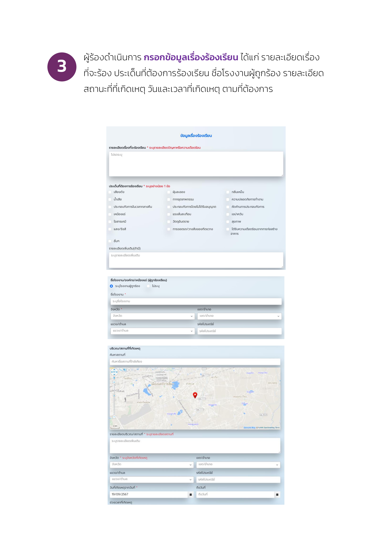Image resolution: width=392 pixels, height=555 pixels.
Task: Click the X clear tool on map
Action: (129, 370)
